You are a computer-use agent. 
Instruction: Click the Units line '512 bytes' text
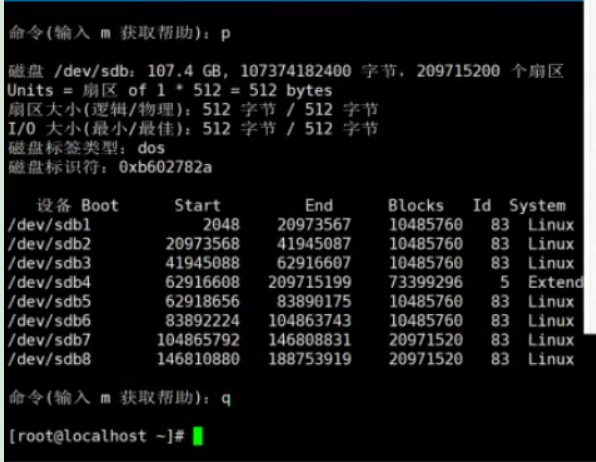click(290, 91)
